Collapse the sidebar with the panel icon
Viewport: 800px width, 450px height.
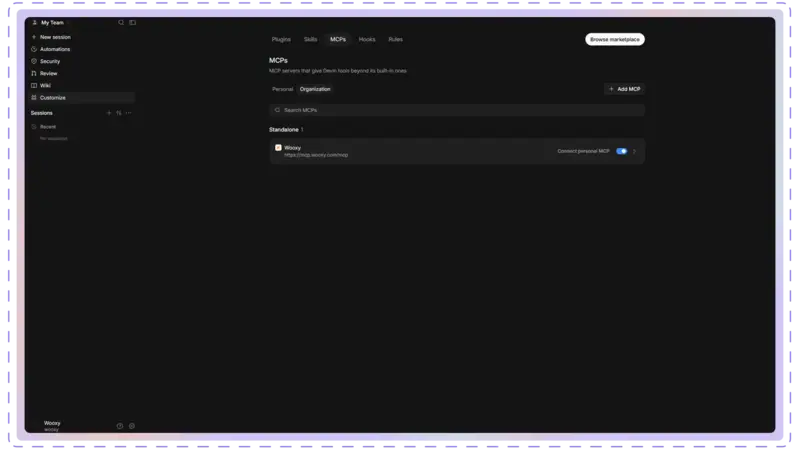click(x=133, y=22)
